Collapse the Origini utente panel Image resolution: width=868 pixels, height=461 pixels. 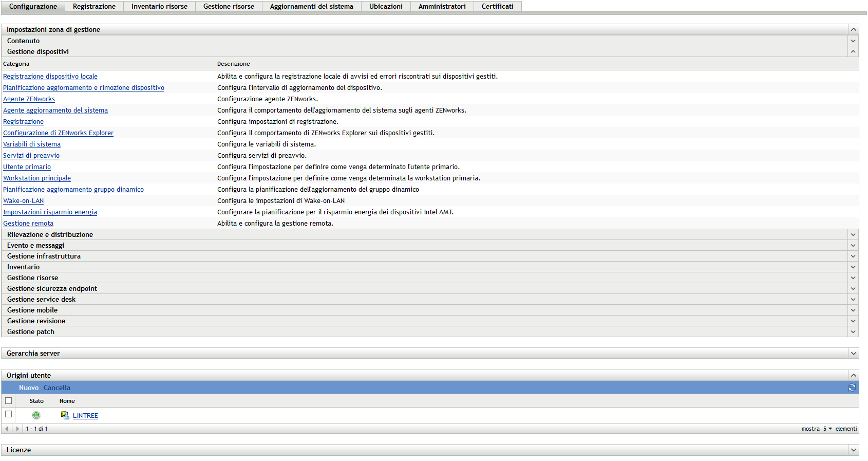(x=853, y=376)
